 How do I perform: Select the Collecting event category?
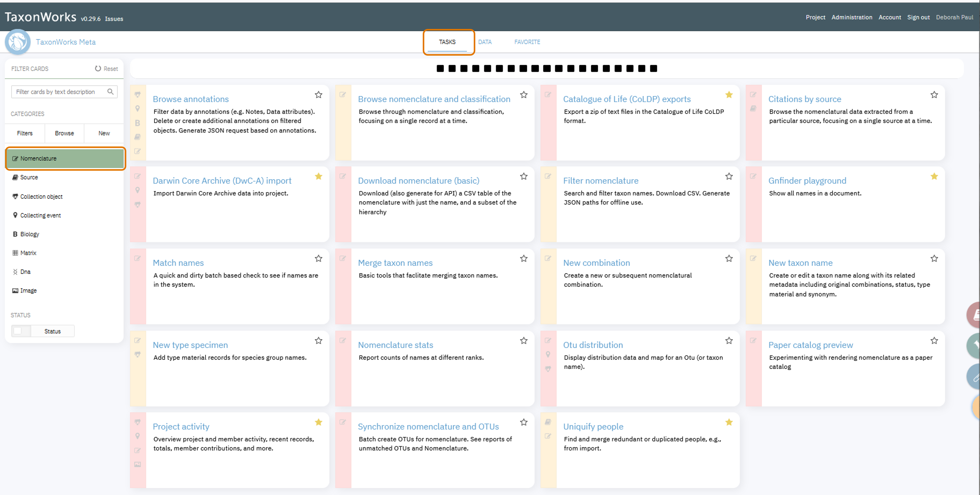click(65, 215)
